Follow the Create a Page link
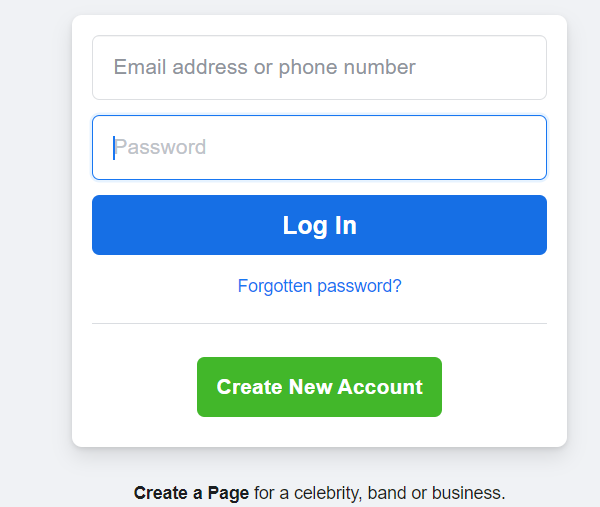The width and height of the screenshot is (600, 507). pyautogui.click(x=191, y=493)
